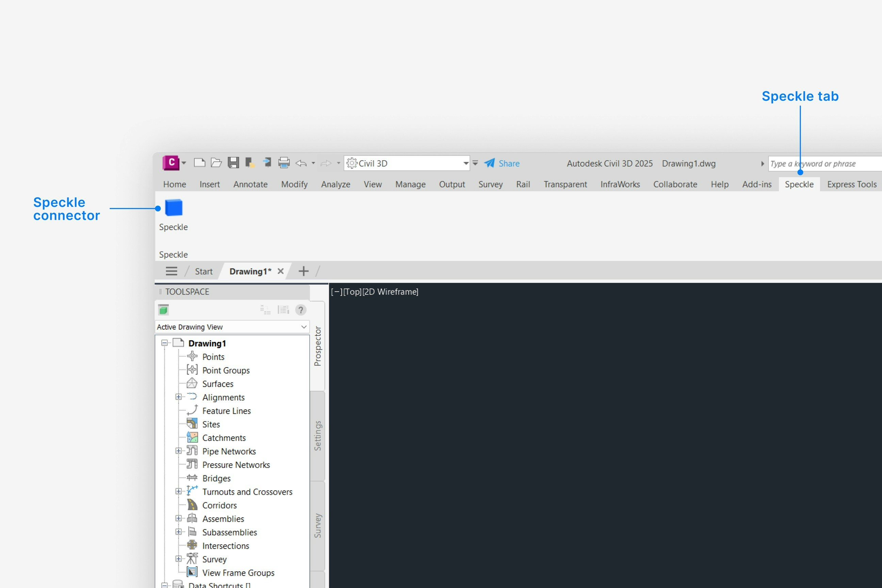Click the Share button
Screen dimensions: 882x588
[502, 163]
